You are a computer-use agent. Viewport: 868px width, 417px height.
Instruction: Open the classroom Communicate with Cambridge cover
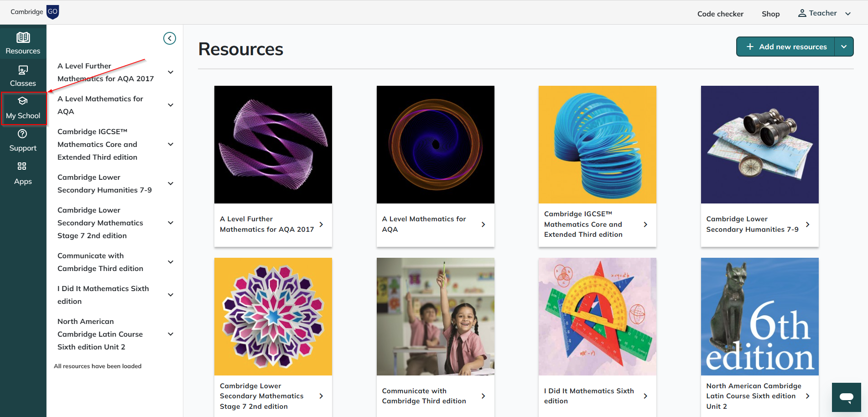436,317
